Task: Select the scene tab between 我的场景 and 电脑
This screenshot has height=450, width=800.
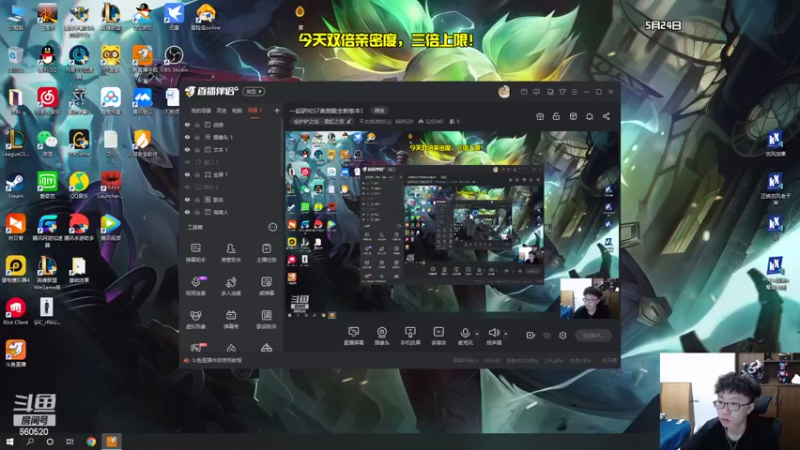Action: [222, 110]
